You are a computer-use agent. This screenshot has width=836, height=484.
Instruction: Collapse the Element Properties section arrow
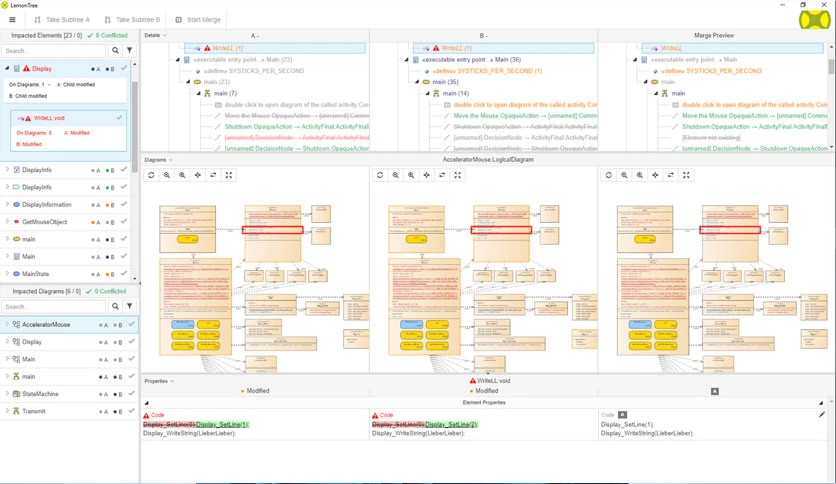tap(147, 403)
